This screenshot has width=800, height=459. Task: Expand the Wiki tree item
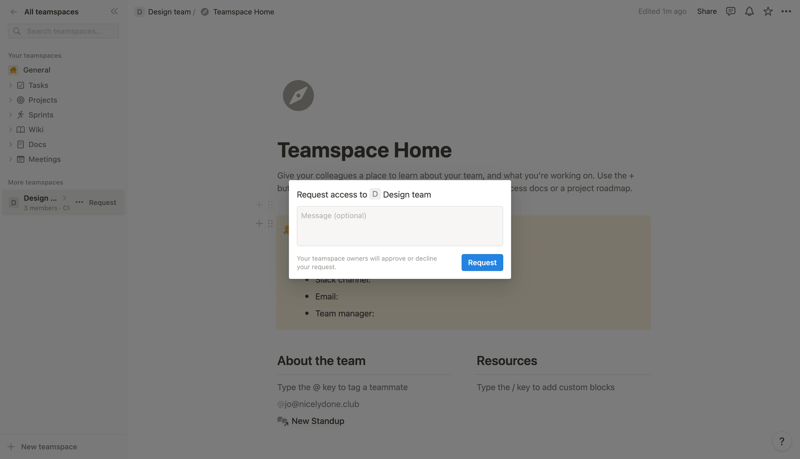[x=10, y=130]
